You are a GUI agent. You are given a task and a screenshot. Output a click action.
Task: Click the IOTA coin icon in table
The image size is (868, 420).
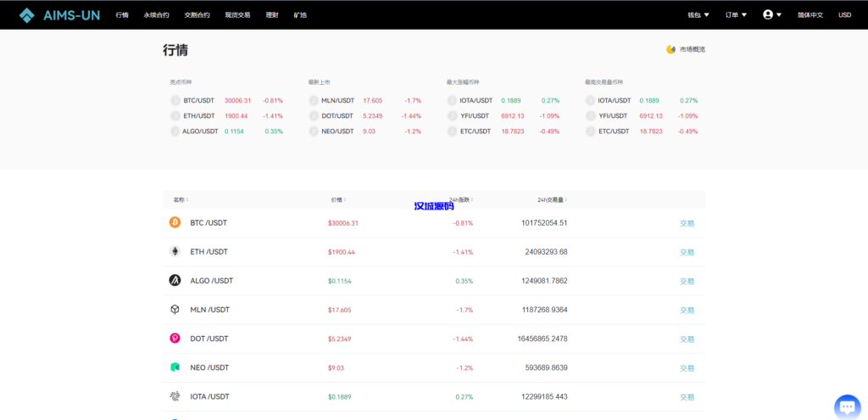(175, 396)
